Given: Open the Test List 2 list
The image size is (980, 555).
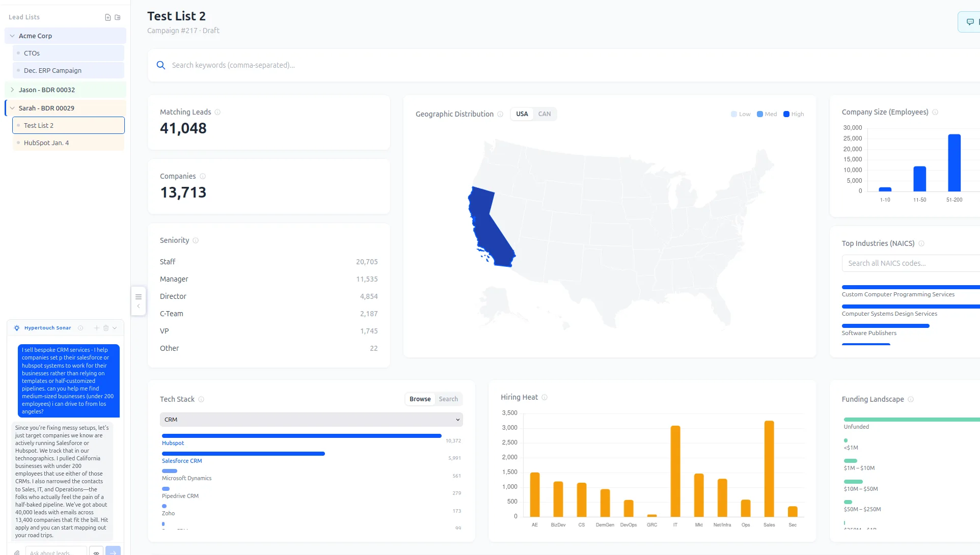Looking at the screenshot, I should pos(68,125).
